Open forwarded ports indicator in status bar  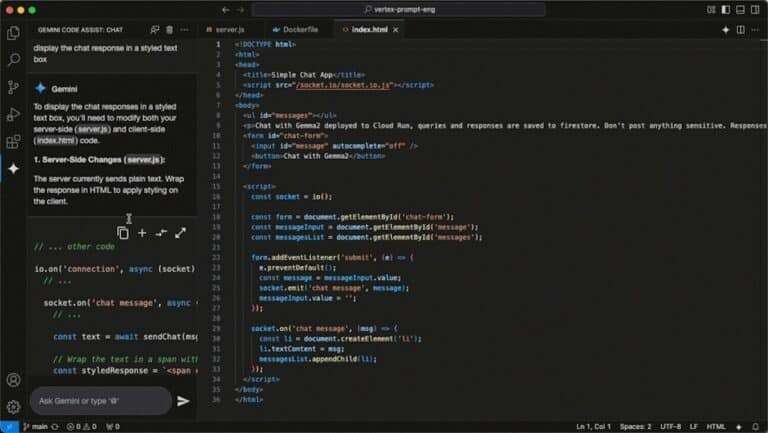coord(113,427)
